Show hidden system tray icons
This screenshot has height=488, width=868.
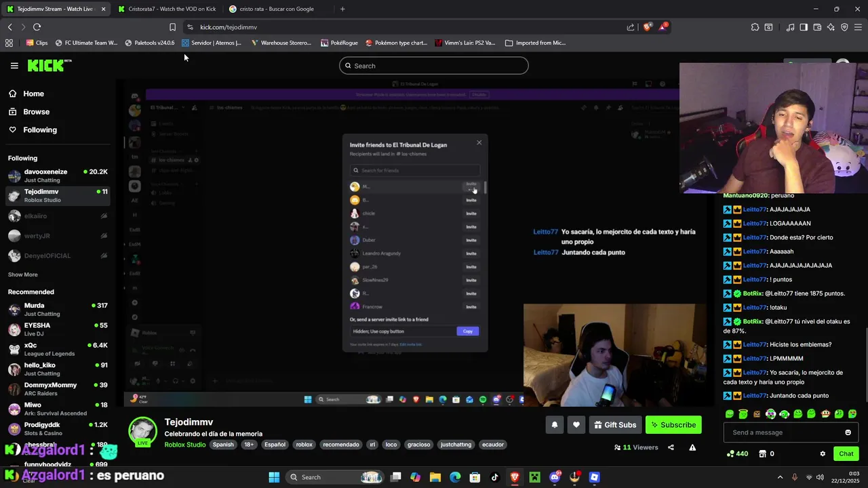(x=780, y=477)
